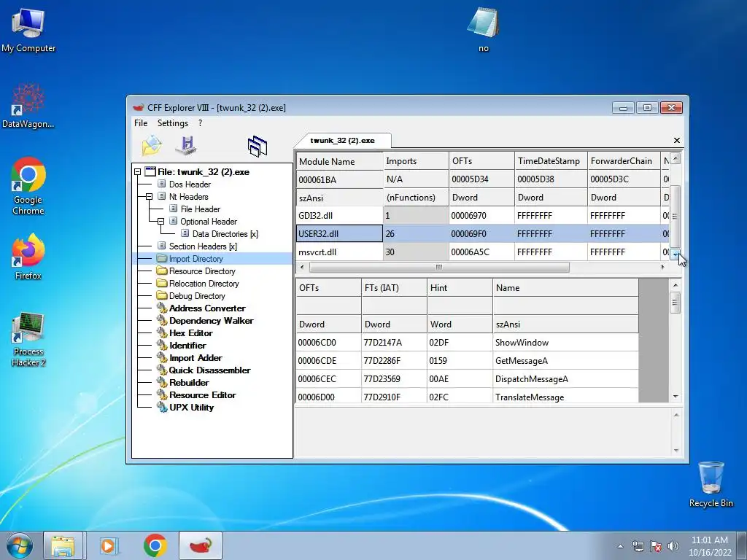Click the Hint column header

460,287
